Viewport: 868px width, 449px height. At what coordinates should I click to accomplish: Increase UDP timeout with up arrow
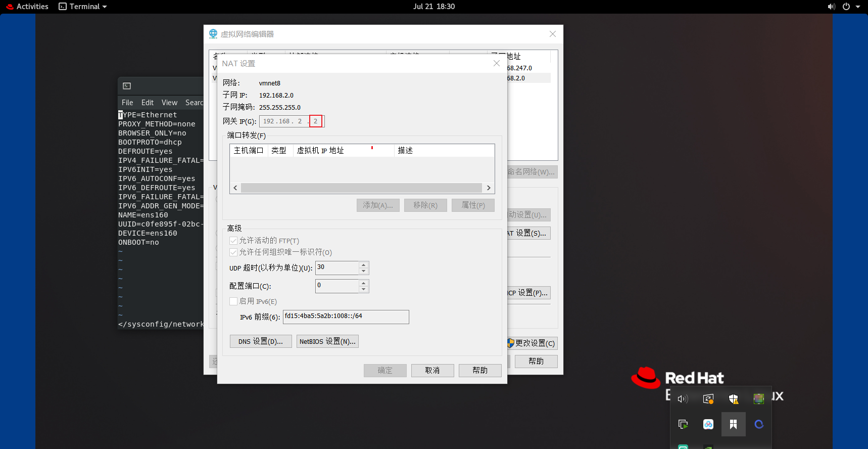click(x=363, y=264)
